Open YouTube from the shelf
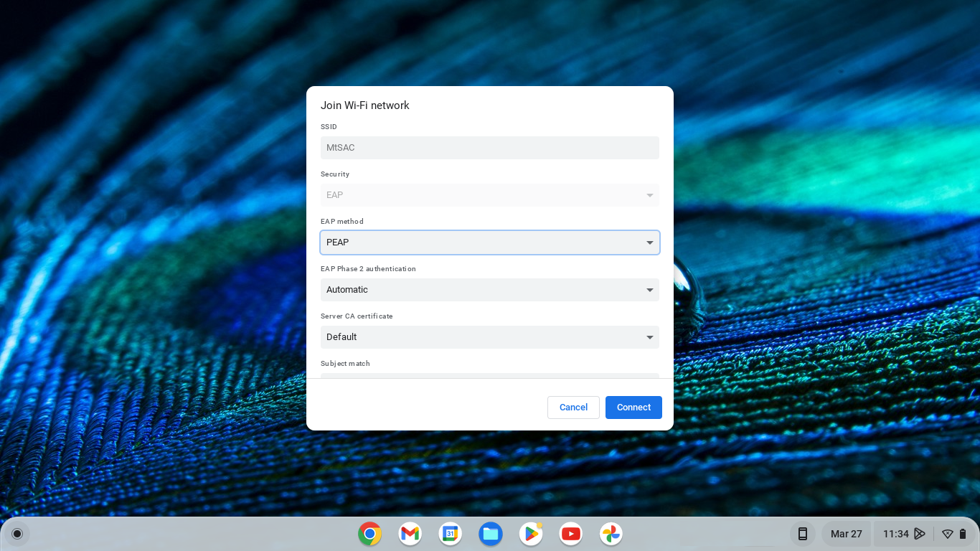The width and height of the screenshot is (980, 551). click(570, 534)
